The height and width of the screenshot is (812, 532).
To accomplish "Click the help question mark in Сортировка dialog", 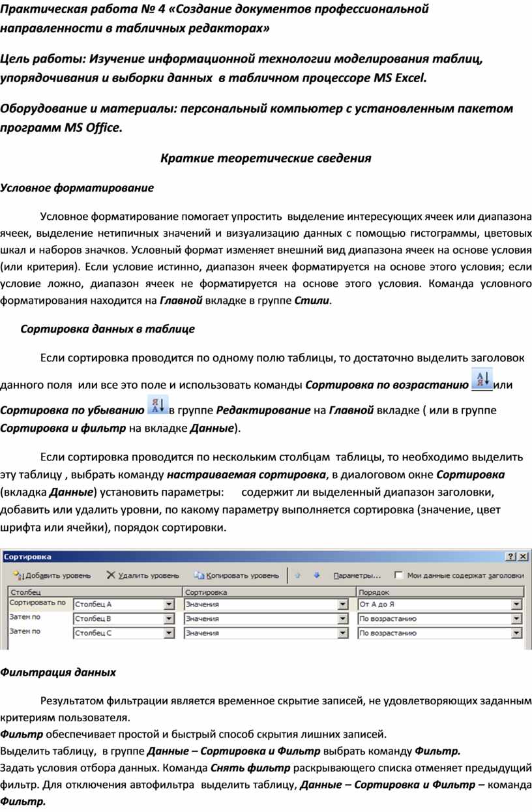I will [x=512, y=556].
